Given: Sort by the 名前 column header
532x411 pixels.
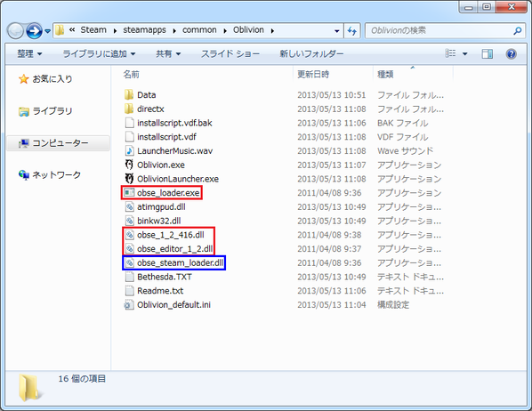Looking at the screenshot, I should coord(131,74).
